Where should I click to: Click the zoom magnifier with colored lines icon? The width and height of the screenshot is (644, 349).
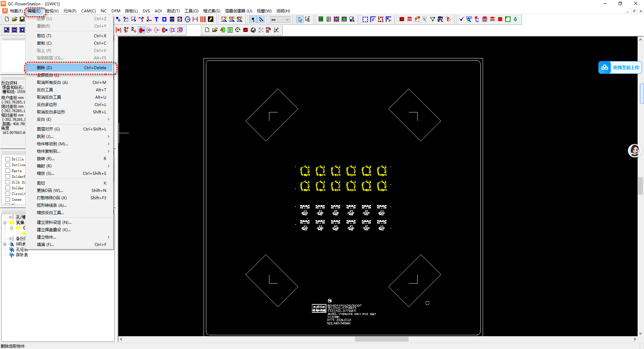point(224,19)
